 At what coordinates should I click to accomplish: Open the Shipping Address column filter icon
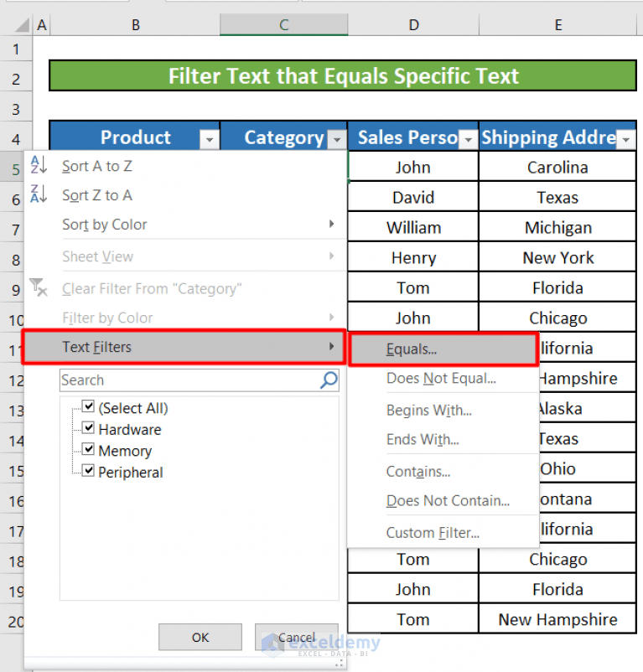pyautogui.click(x=624, y=139)
